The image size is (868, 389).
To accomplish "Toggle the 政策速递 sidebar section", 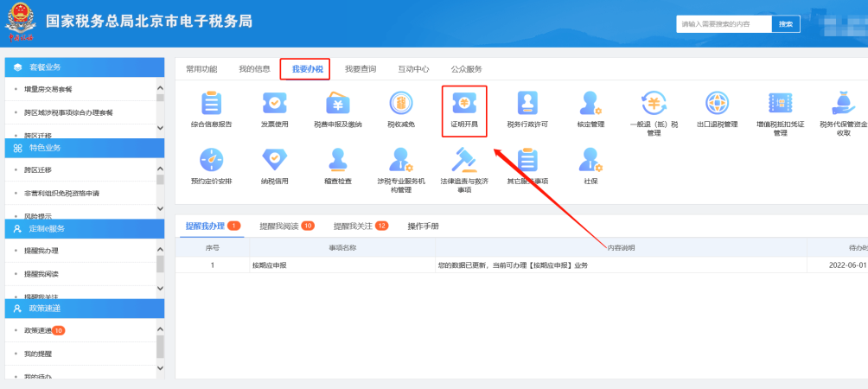I will tap(84, 308).
